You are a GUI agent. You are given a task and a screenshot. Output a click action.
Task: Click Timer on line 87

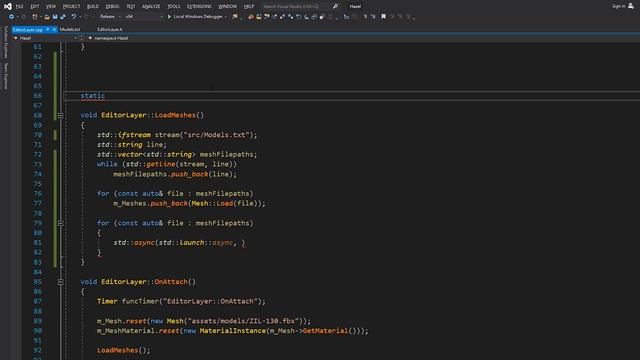[107, 301]
